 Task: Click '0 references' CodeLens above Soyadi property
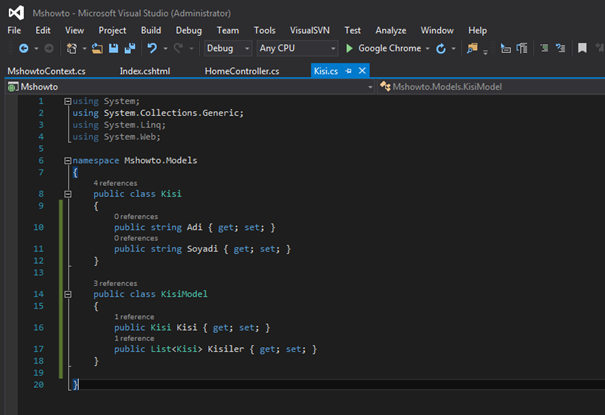[x=136, y=238]
